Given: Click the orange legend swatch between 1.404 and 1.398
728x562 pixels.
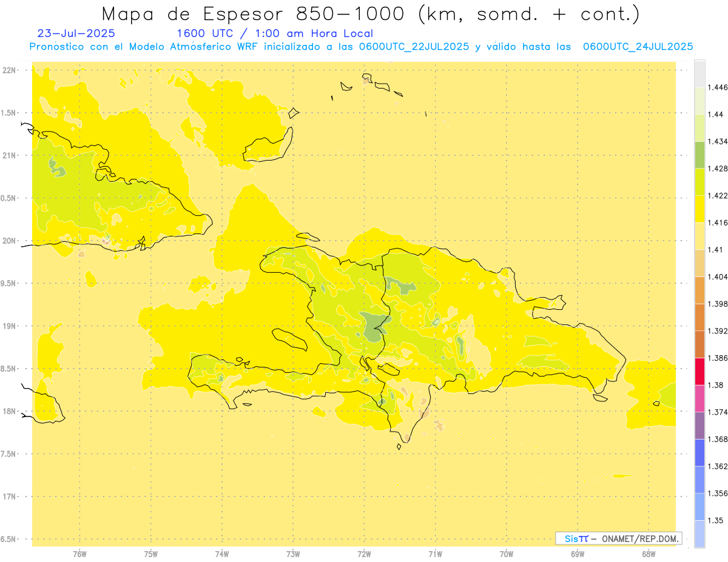Looking at the screenshot, I should (x=699, y=290).
